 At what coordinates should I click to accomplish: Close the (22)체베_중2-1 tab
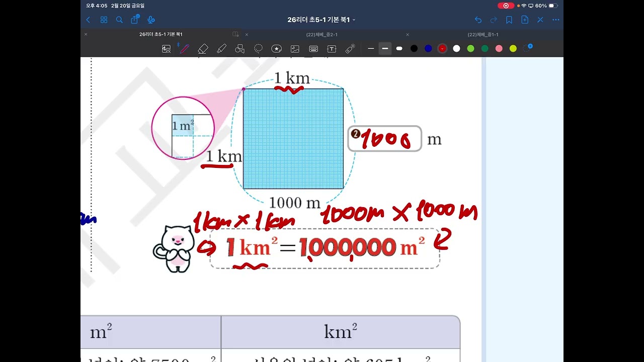(247, 35)
